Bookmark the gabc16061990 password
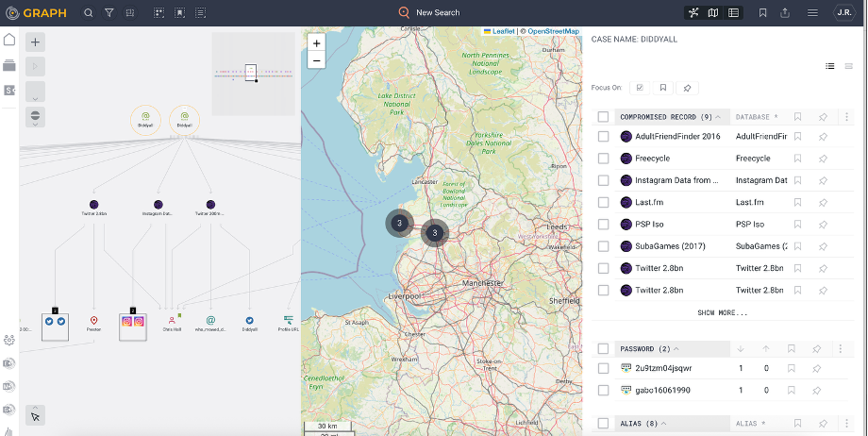Image resolution: width=868 pixels, height=436 pixels. 791,391
